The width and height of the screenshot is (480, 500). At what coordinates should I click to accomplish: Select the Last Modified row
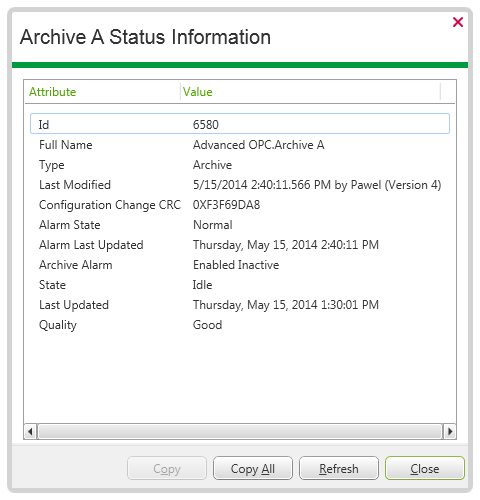click(240, 185)
